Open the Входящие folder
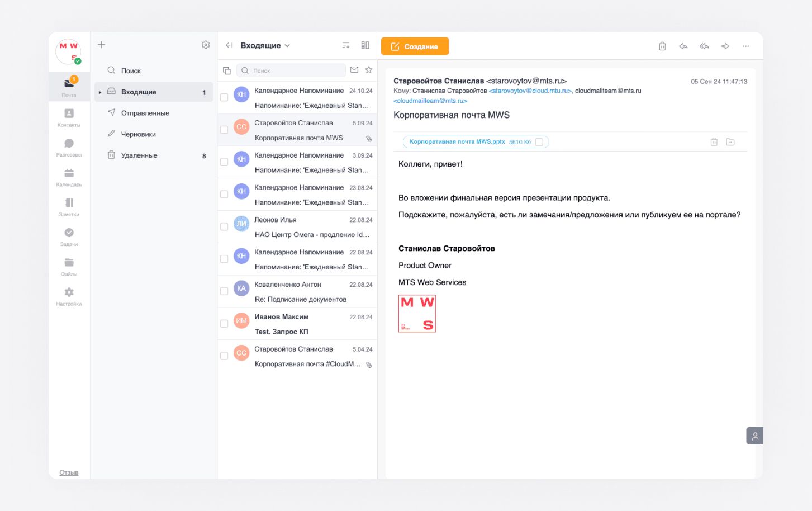 (x=154, y=92)
